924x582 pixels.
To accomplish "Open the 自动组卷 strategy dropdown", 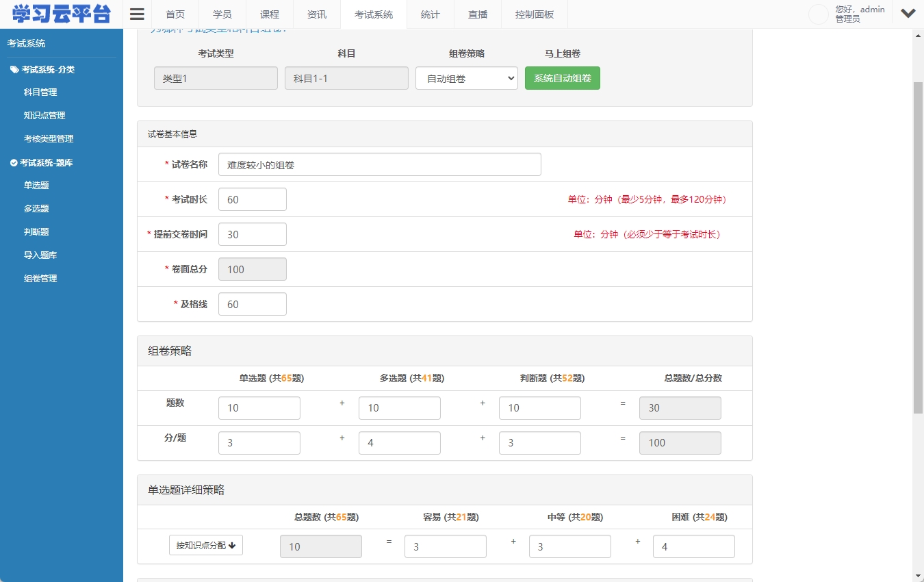I will (x=466, y=78).
